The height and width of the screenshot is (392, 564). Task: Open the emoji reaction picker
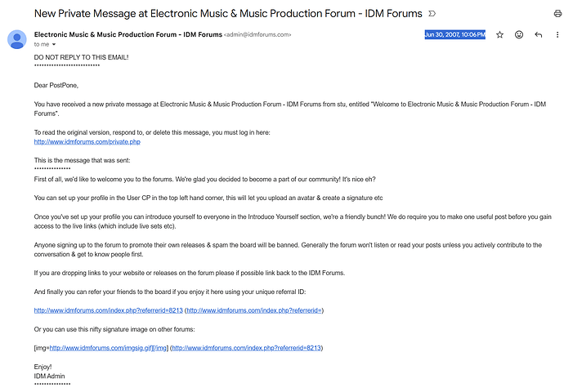pos(519,35)
